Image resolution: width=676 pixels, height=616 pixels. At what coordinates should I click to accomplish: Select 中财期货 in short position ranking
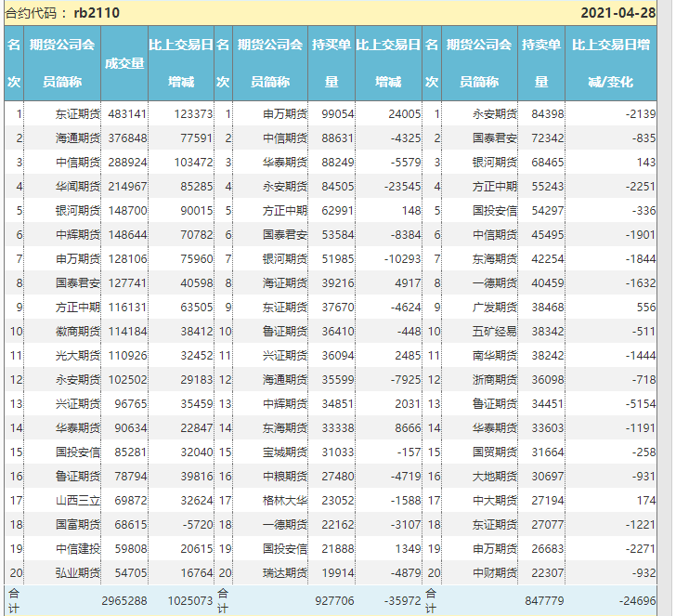[x=495, y=573]
